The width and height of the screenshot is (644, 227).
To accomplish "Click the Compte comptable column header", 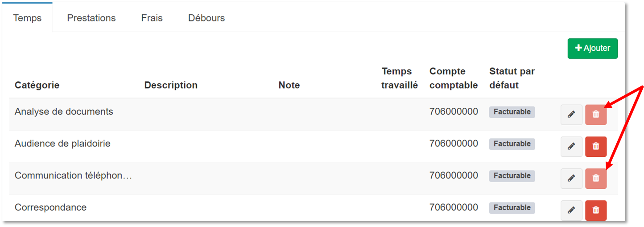I will 454,78.
